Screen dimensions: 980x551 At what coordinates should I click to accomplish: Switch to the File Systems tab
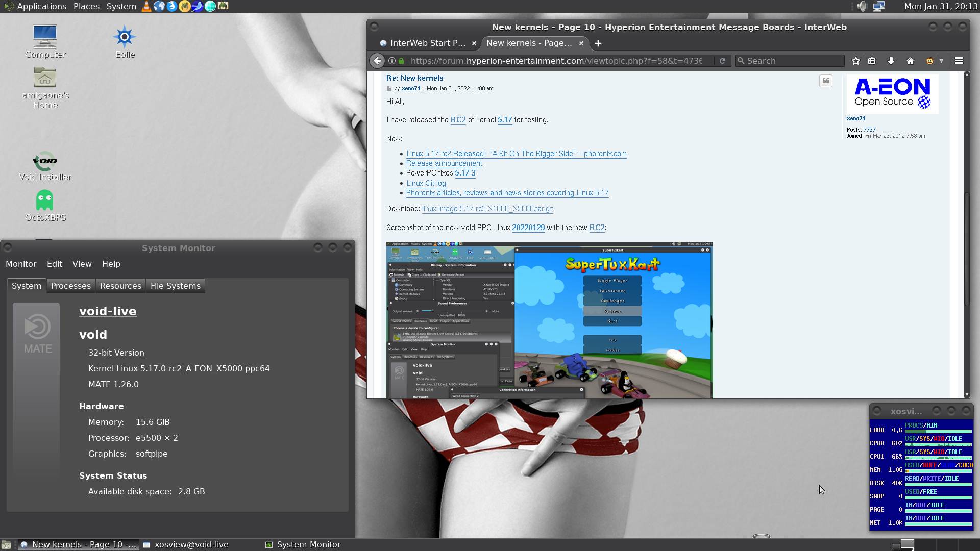[x=176, y=286]
